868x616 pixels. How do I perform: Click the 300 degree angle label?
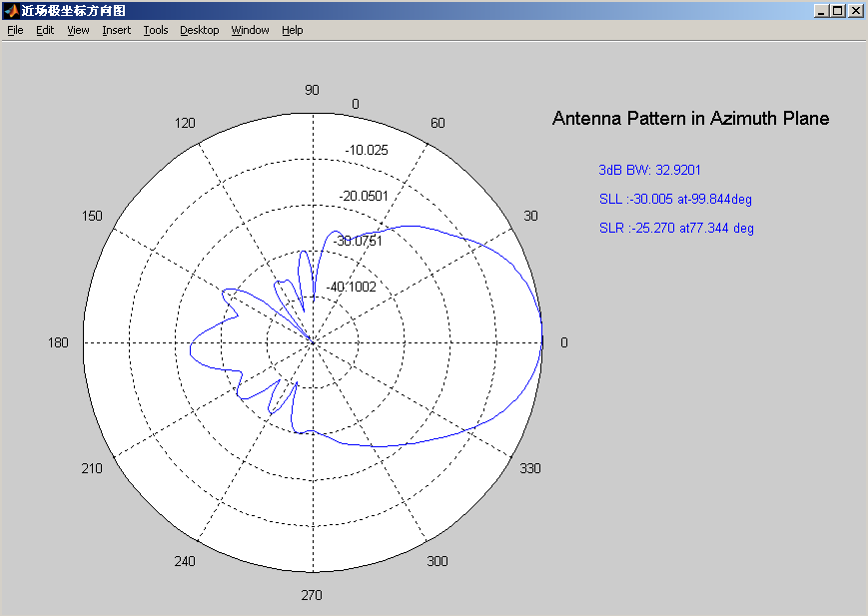tap(437, 561)
